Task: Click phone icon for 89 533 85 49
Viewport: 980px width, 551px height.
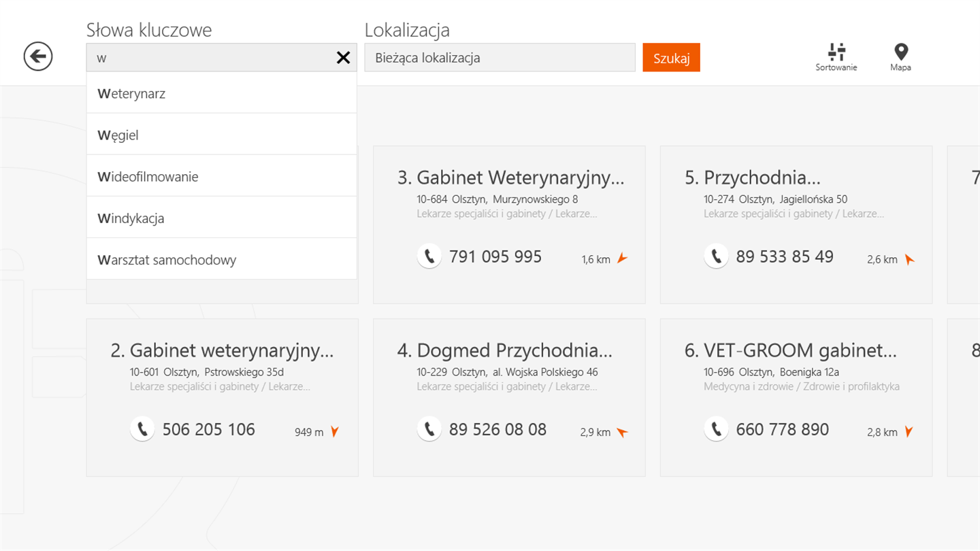Action: click(x=716, y=256)
